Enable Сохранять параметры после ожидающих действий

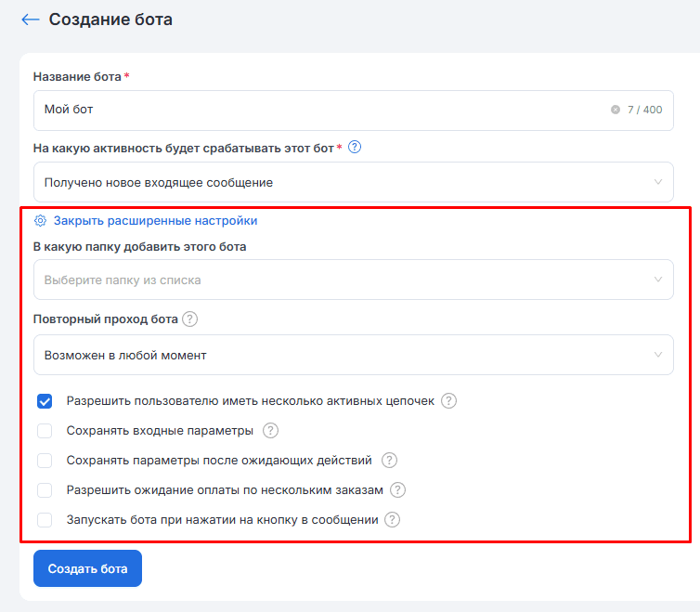[45, 461]
